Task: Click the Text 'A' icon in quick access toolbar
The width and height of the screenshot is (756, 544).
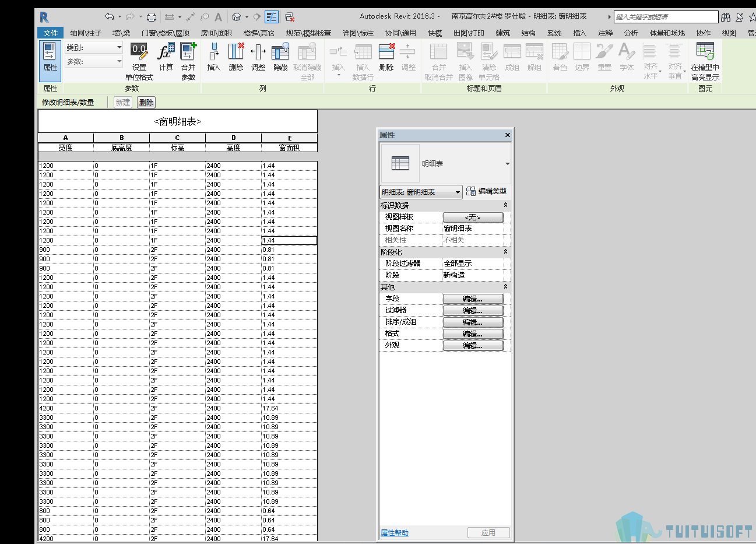Action: tap(218, 17)
